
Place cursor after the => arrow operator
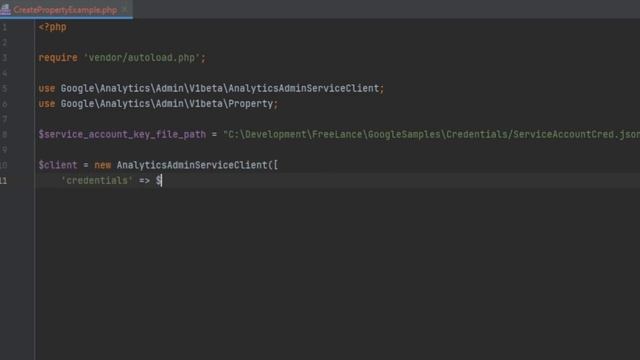151,180
